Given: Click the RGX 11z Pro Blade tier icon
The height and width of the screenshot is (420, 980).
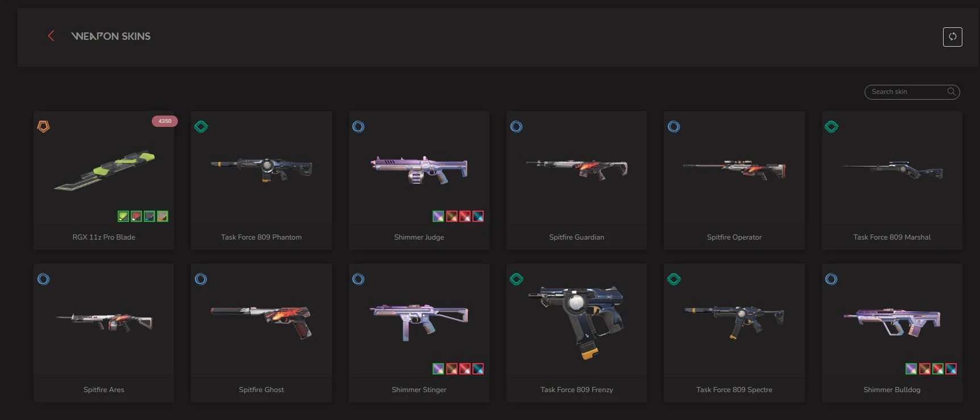Looking at the screenshot, I should (x=43, y=126).
